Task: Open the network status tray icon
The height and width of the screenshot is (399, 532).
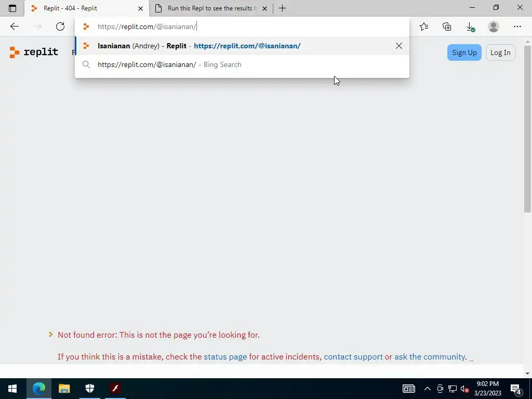Action: (453, 389)
